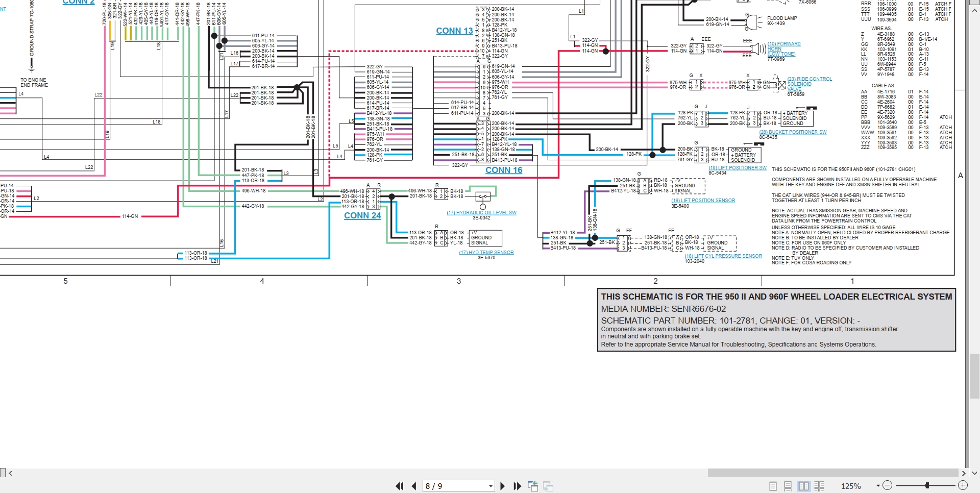The width and height of the screenshot is (980, 493).
Task: Click the 9X-1439 flood lamp part number
Action: click(776, 23)
